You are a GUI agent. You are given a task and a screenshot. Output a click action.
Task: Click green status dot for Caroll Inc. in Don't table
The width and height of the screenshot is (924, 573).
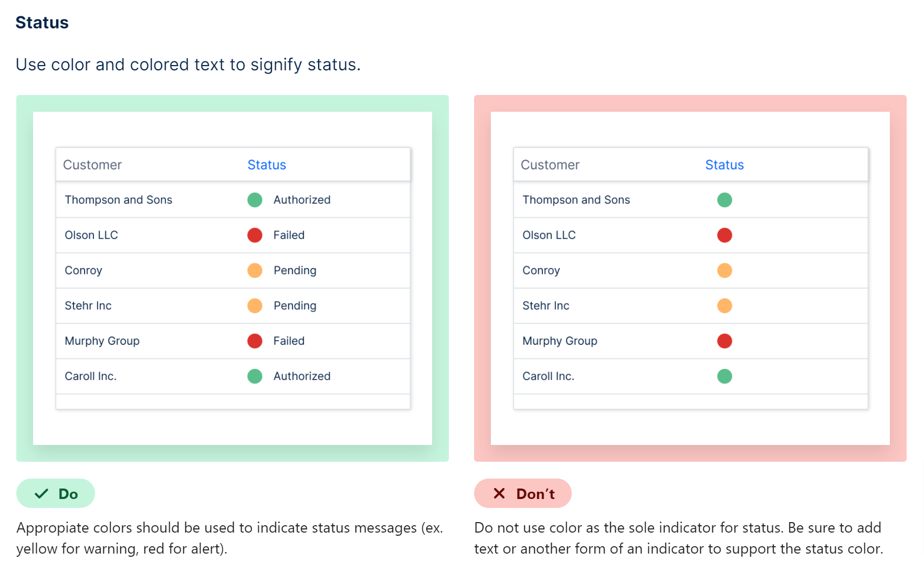tap(724, 376)
